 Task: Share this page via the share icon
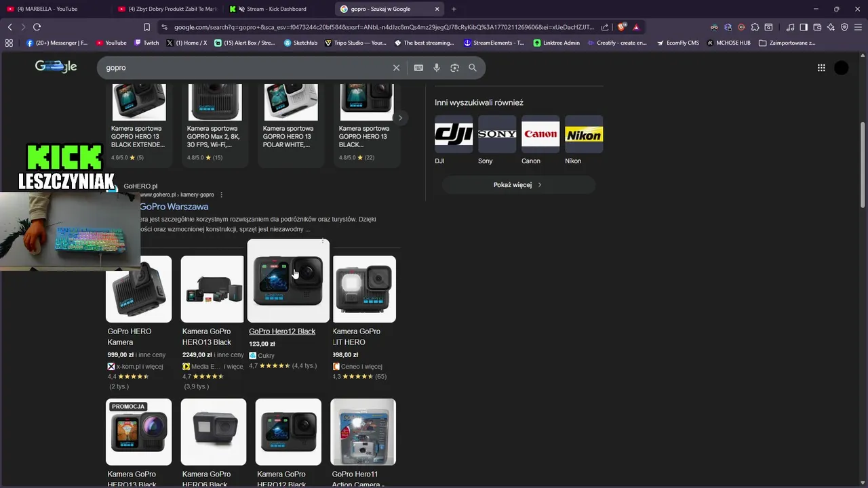605,27
